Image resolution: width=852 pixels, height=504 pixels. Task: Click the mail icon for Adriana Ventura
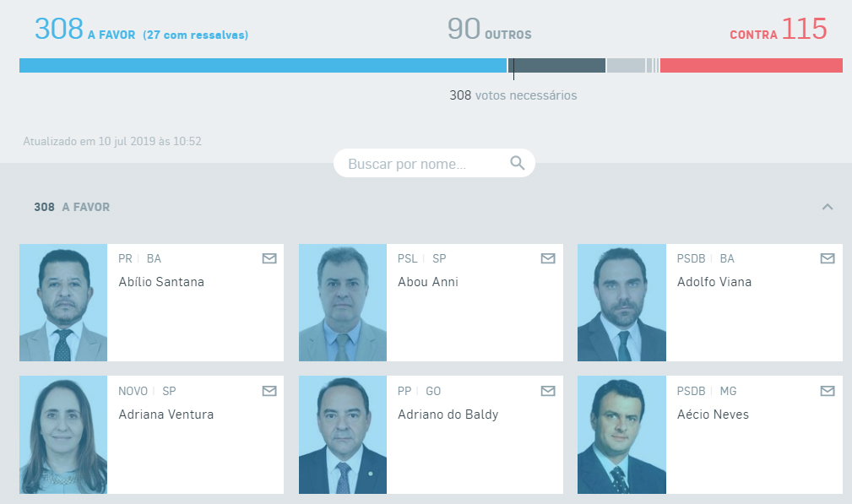click(269, 391)
